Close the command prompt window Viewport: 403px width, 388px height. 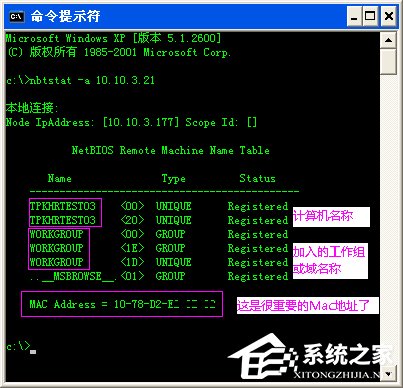point(388,16)
